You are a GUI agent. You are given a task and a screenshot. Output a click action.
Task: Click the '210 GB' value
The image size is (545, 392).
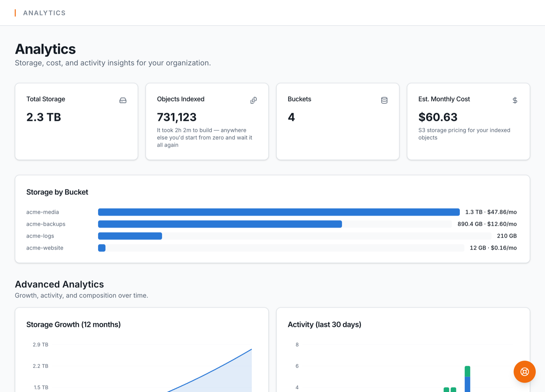coord(507,236)
